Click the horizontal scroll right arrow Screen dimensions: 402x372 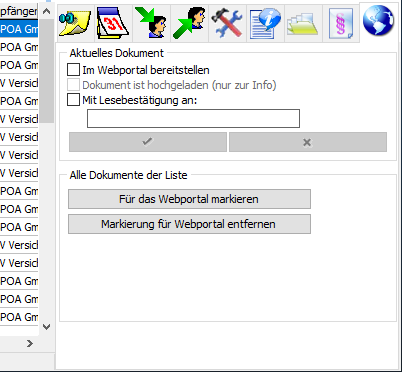coord(30,343)
